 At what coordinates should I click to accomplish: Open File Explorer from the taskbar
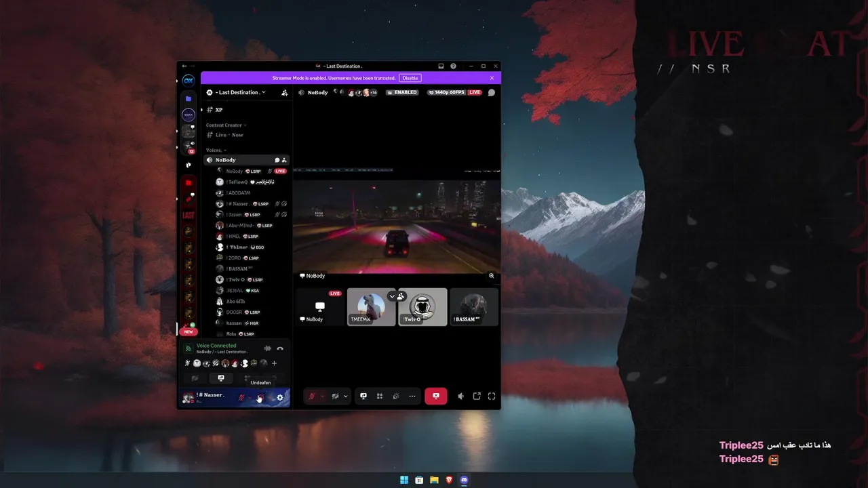coord(434,480)
